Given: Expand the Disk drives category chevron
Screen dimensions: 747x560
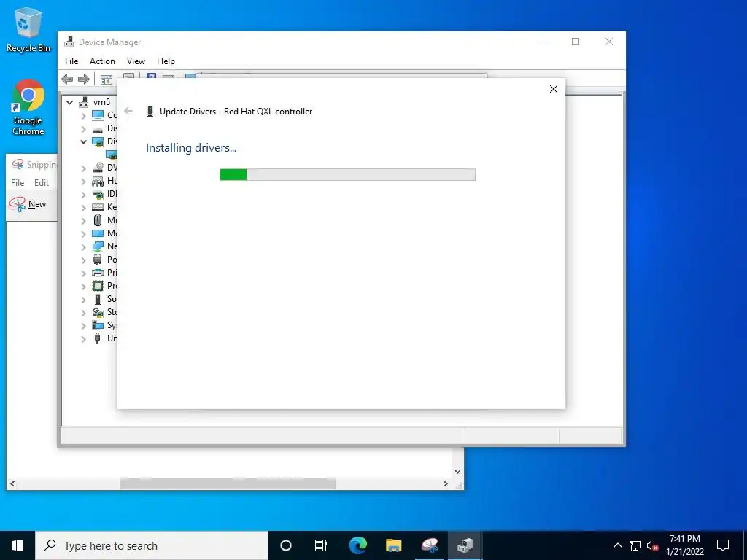Looking at the screenshot, I should pos(83,128).
